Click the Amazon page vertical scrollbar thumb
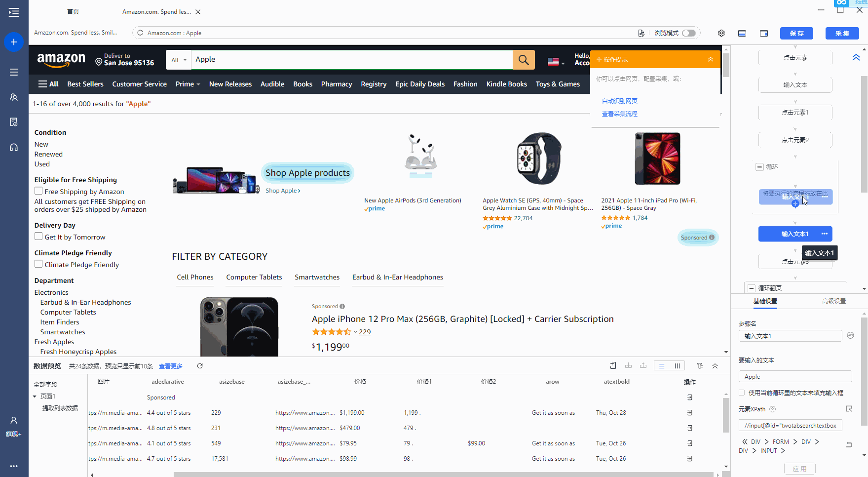Screen dimensions: 868x477 726,65
